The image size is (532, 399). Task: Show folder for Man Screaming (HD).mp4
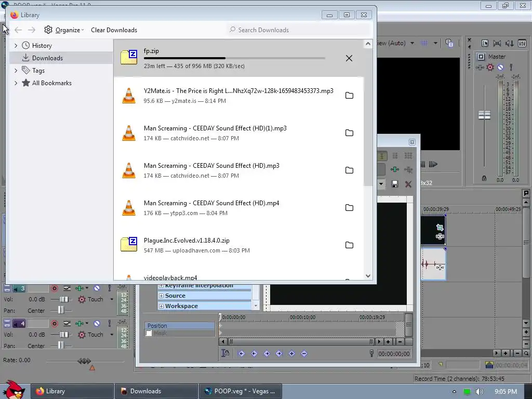pos(349,208)
